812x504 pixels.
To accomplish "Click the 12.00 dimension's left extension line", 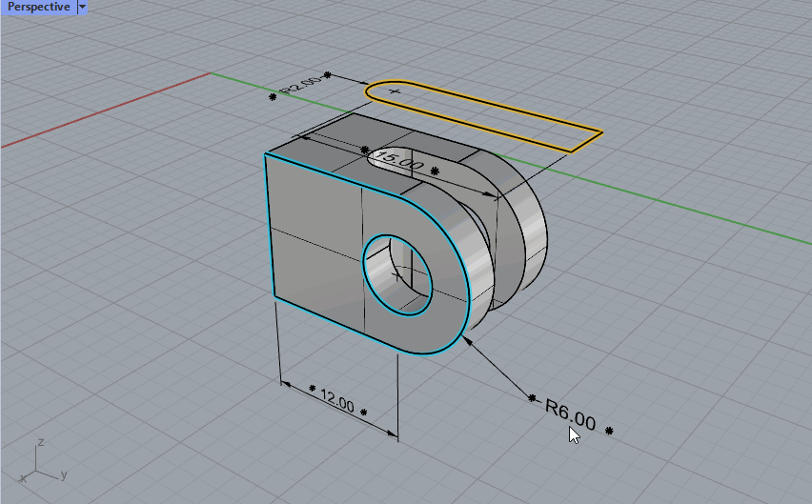I will tap(278, 341).
